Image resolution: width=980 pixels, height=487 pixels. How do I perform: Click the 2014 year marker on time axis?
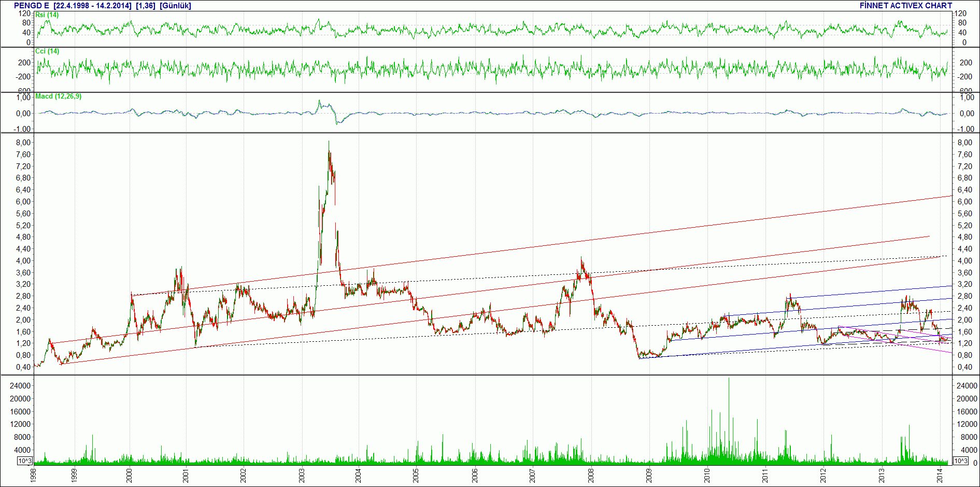click(939, 476)
